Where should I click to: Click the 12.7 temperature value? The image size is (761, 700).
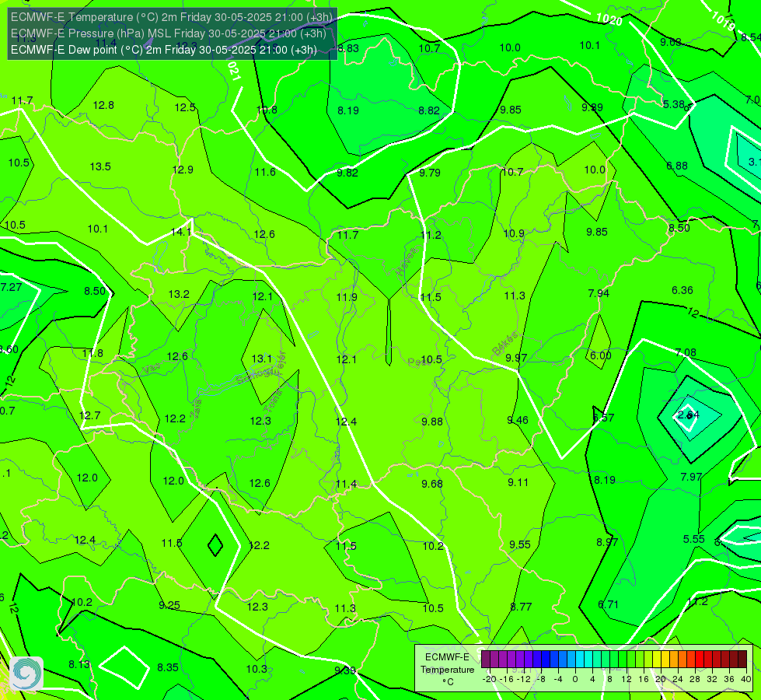pos(90,416)
